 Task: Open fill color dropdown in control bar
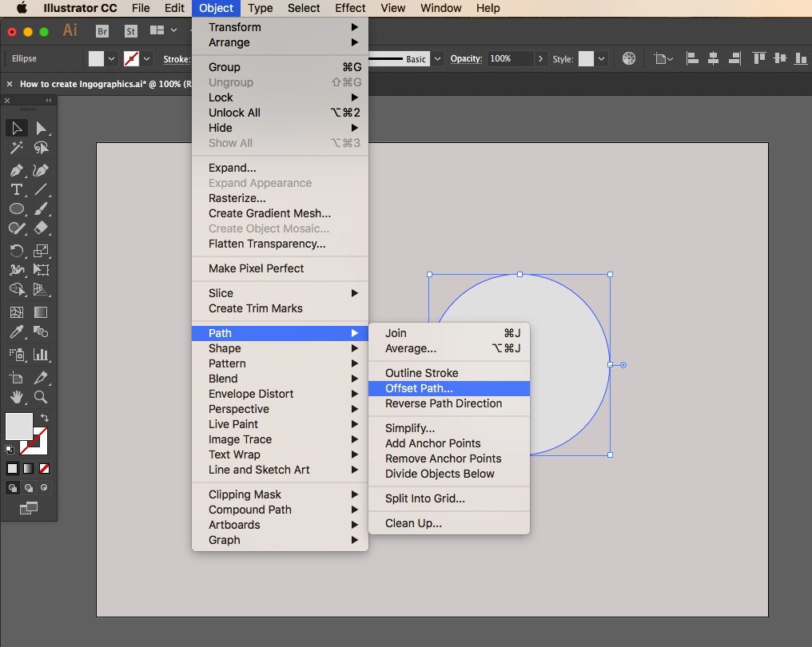pos(111,58)
